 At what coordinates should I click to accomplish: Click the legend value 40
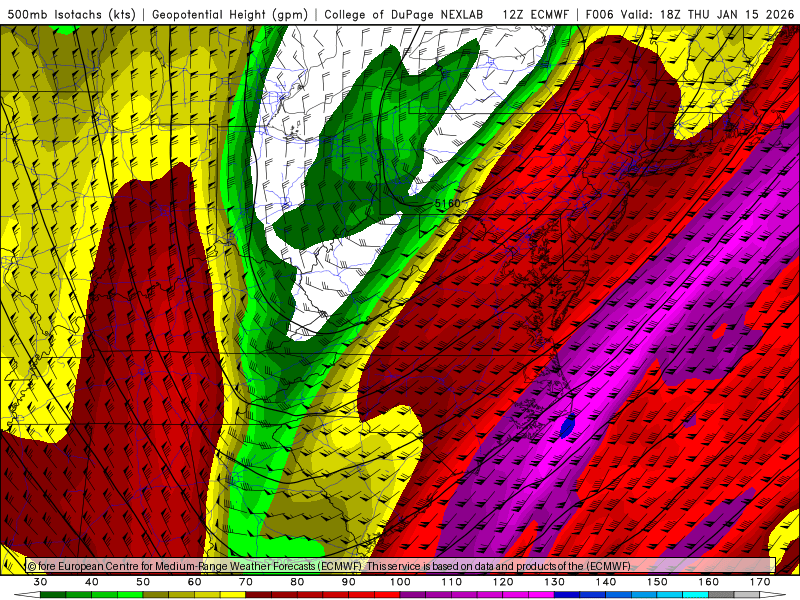click(92, 582)
